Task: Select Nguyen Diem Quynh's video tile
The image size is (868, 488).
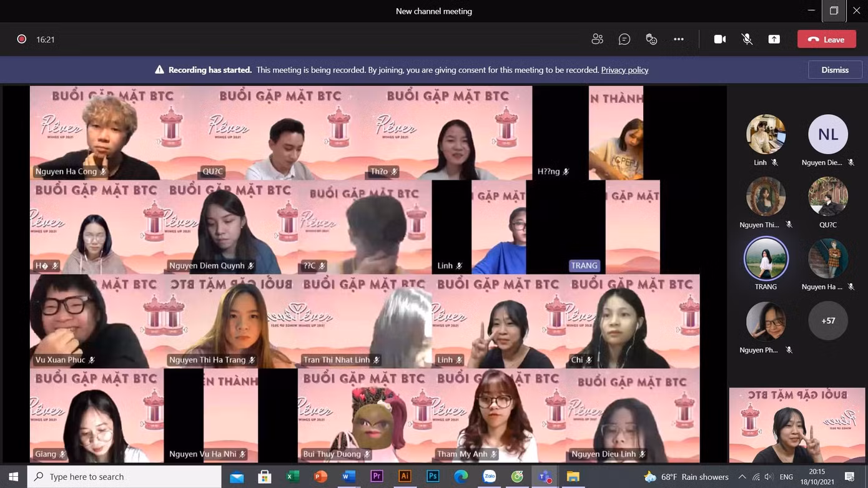Action: [230, 227]
